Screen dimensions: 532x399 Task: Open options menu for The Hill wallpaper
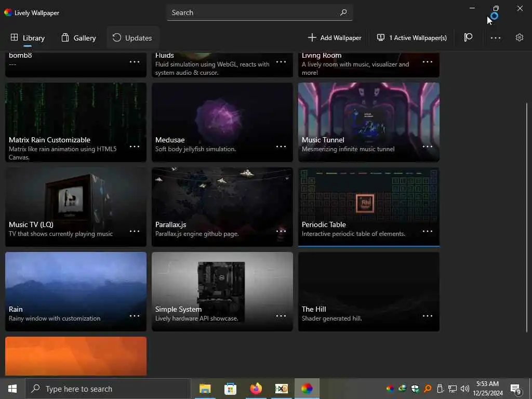428,316
